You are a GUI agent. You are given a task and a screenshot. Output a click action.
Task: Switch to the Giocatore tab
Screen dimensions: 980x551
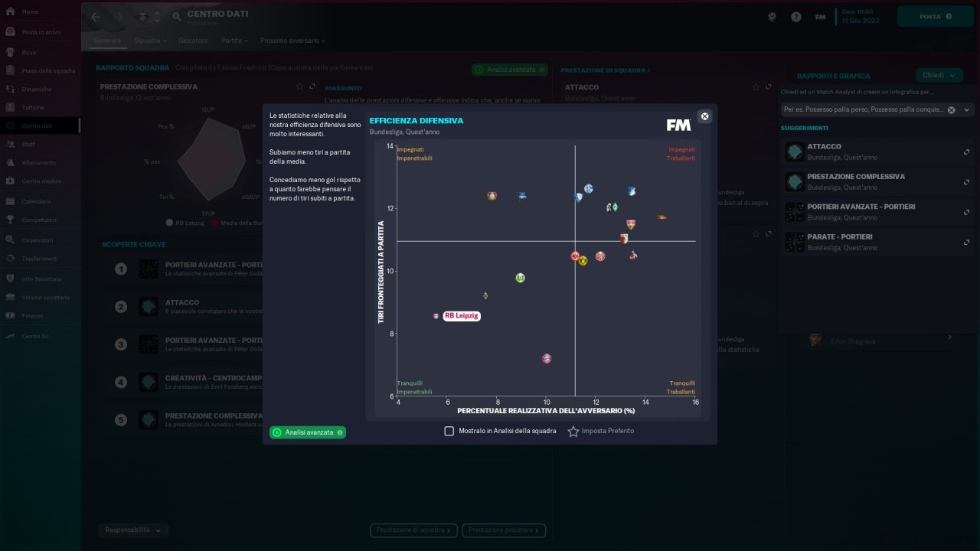[193, 40]
